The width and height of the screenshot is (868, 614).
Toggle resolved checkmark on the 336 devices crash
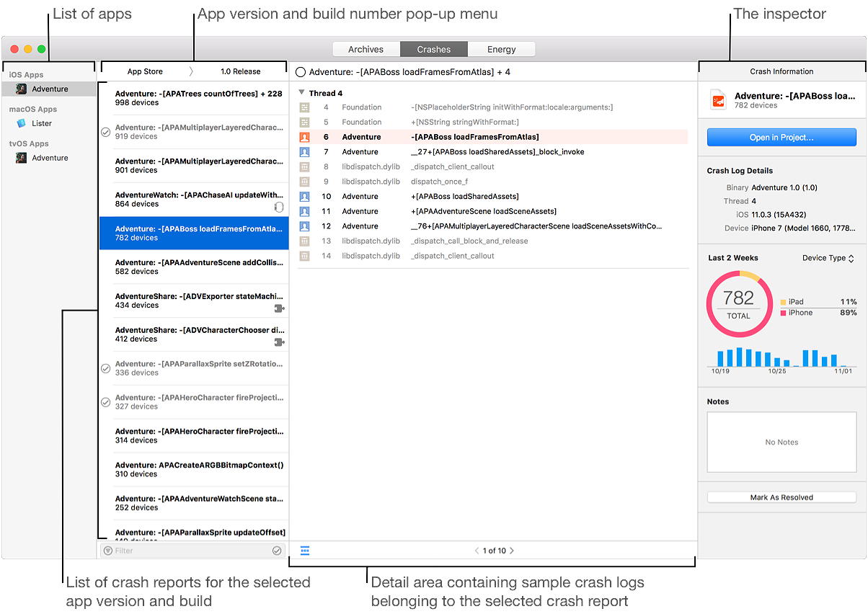point(106,368)
